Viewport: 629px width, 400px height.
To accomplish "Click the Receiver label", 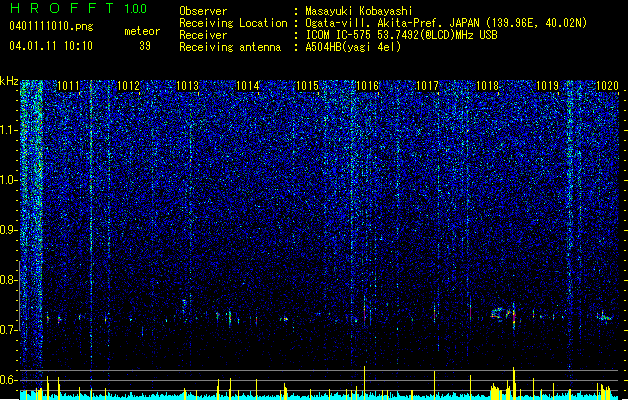I will pyautogui.click(x=203, y=35).
